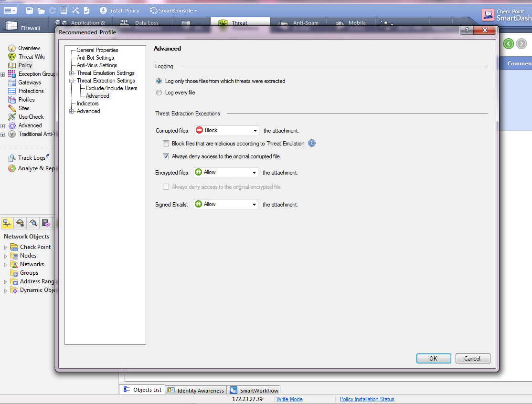
Task: Click the greyed refresh arrow toolbar icon
Action: pyautogui.click(x=53, y=10)
